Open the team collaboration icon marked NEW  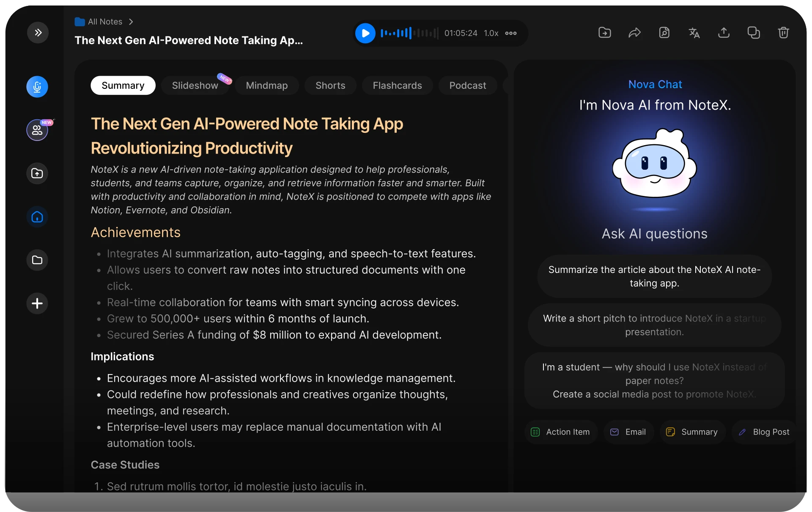(37, 130)
